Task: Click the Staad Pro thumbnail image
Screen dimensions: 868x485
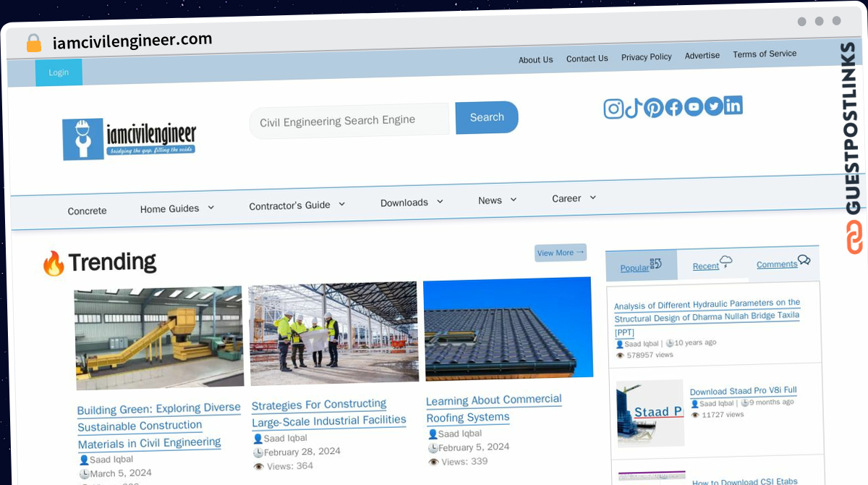Action: (x=650, y=413)
